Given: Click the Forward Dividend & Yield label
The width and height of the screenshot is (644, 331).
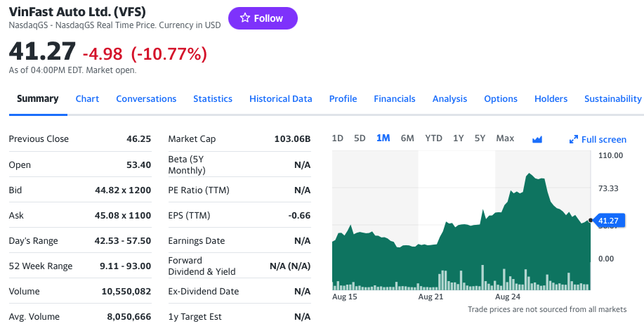Looking at the screenshot, I should pos(202,266).
